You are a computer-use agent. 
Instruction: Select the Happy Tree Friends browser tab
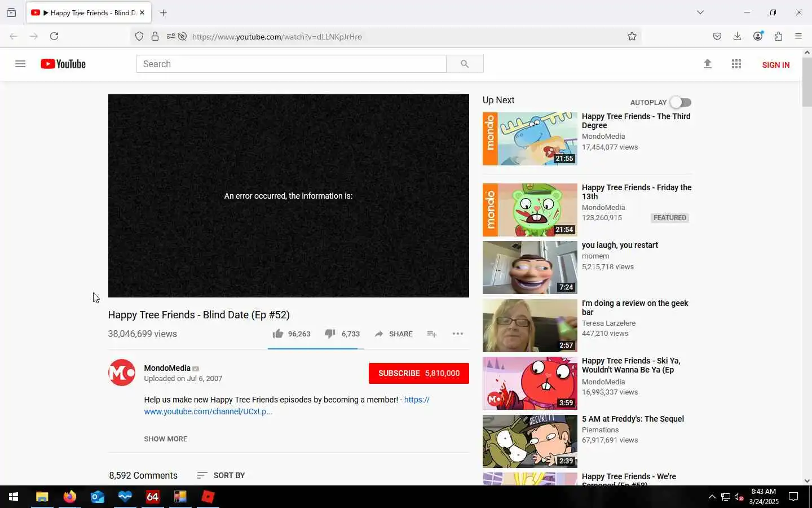[89, 12]
